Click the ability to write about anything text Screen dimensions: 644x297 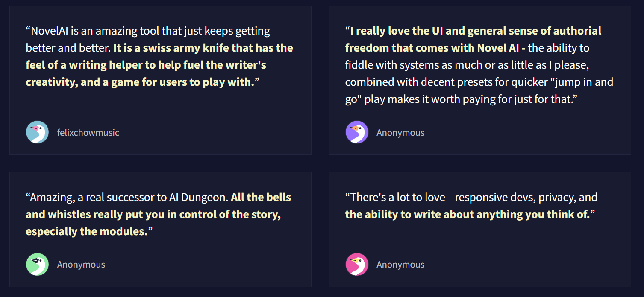click(x=468, y=215)
